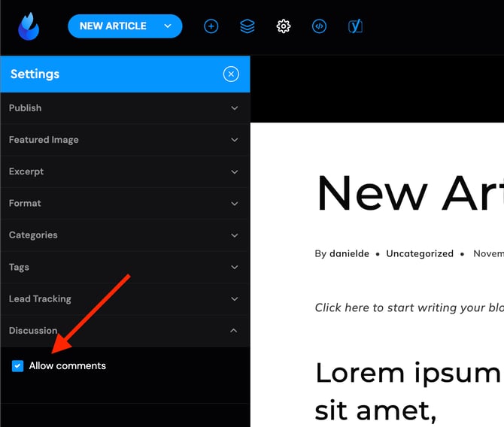Expand the Format section chevron
This screenshot has height=427, width=504.
click(234, 204)
